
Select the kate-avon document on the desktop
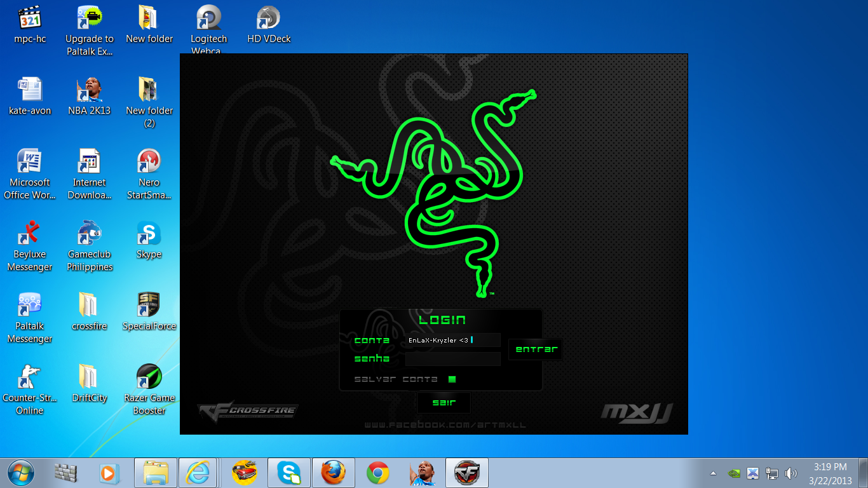[x=30, y=97]
